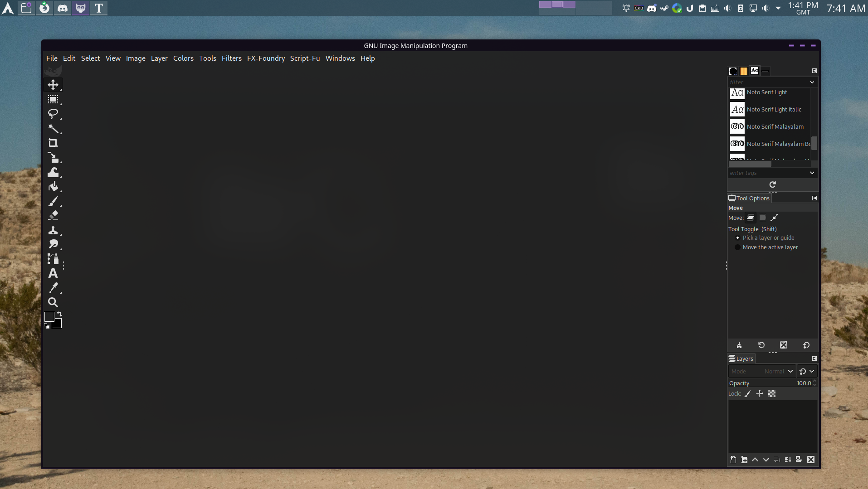Choose Pick a layer or guide option
The height and width of the screenshot is (489, 868).
pyautogui.click(x=765, y=238)
